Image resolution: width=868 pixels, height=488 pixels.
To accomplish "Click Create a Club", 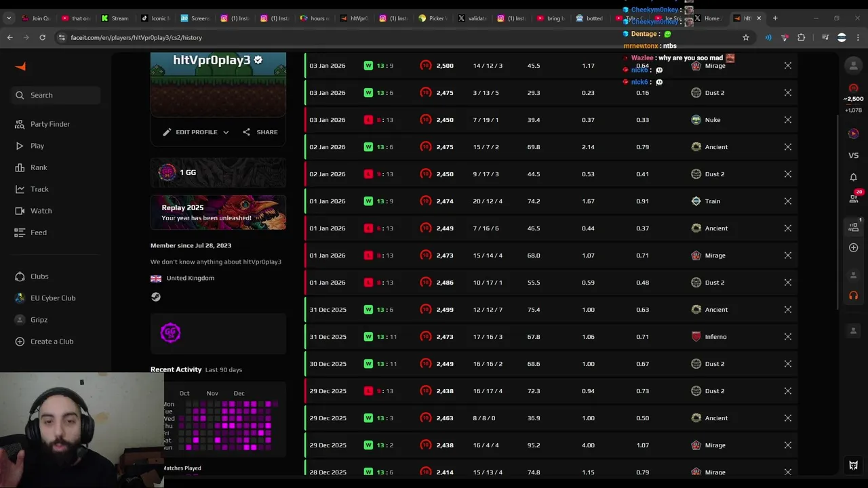I will [44, 342].
